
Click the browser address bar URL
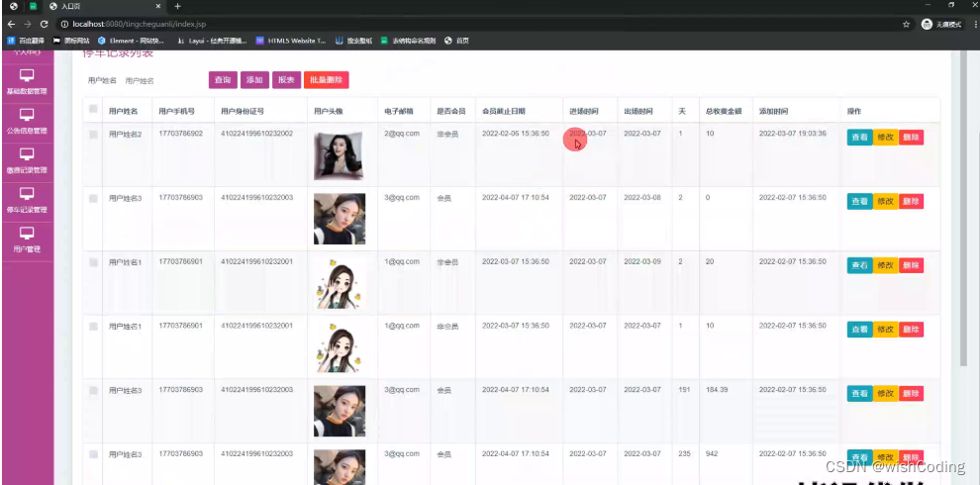coord(140,25)
